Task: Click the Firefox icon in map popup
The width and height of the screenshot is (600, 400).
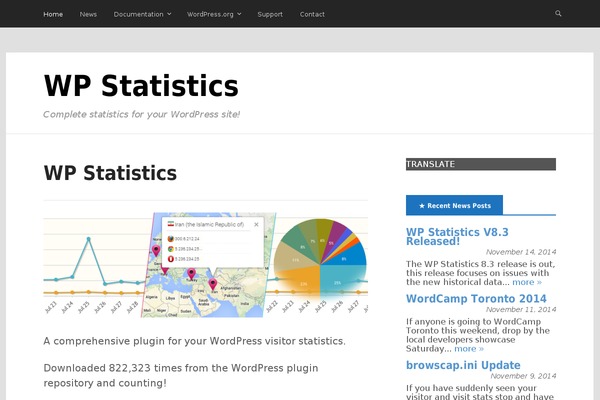Action: (x=171, y=239)
